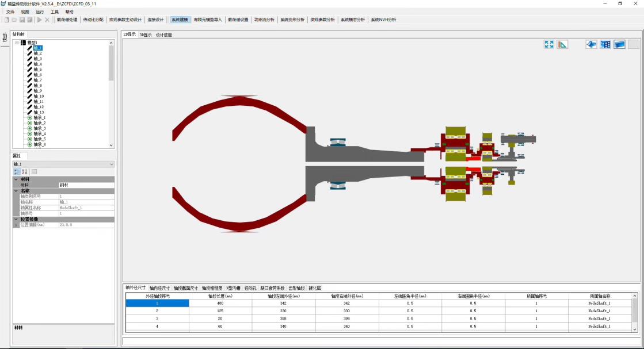Click the alphabetical sort icon in properties
Screen dimensions: 644x349
25,171
